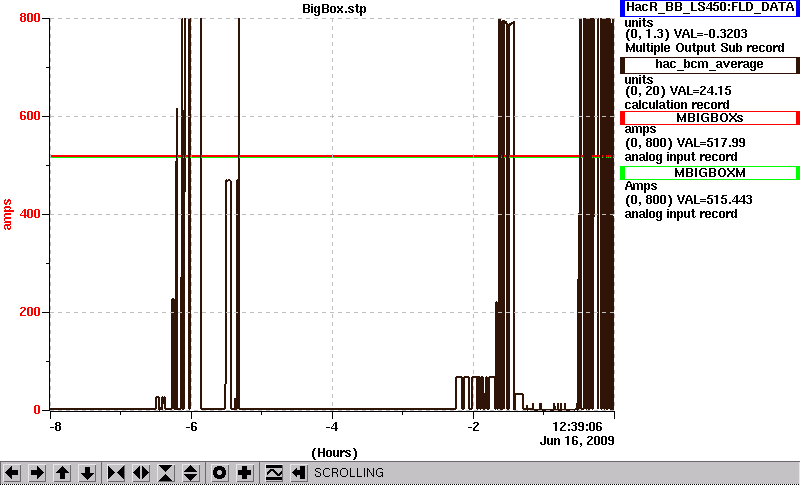Click the return-to-scrolling arrow icon
800x485 pixels.
click(x=298, y=473)
